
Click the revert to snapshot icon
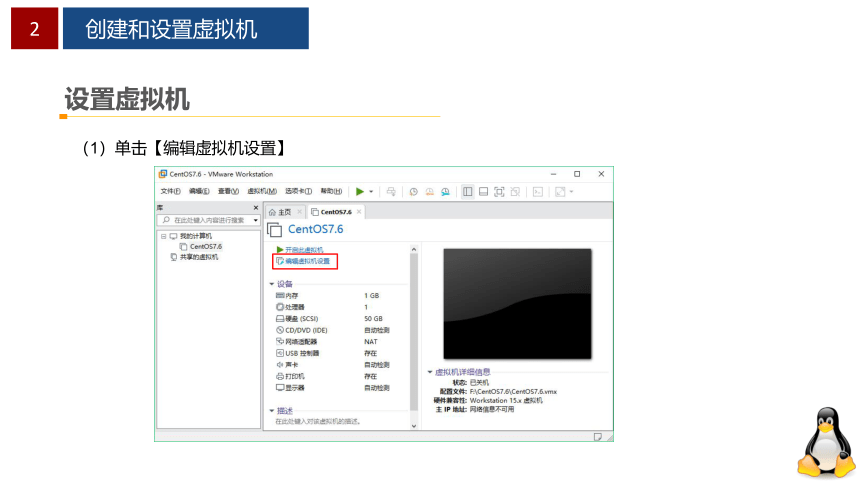point(429,192)
